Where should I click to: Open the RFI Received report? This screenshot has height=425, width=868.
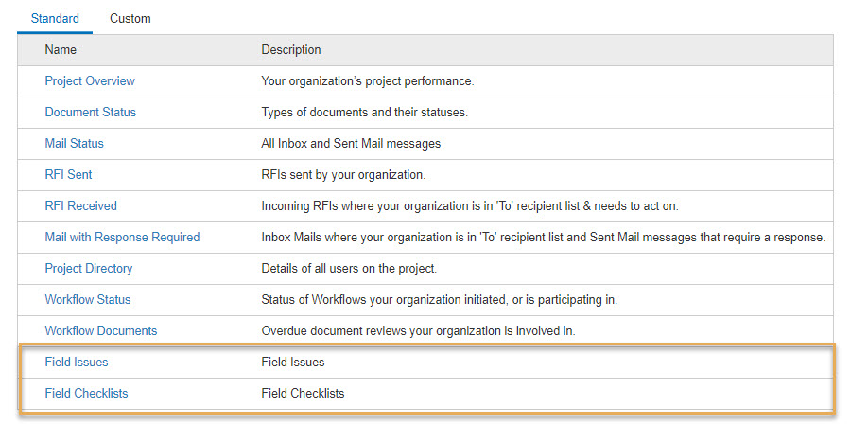pyautogui.click(x=80, y=205)
